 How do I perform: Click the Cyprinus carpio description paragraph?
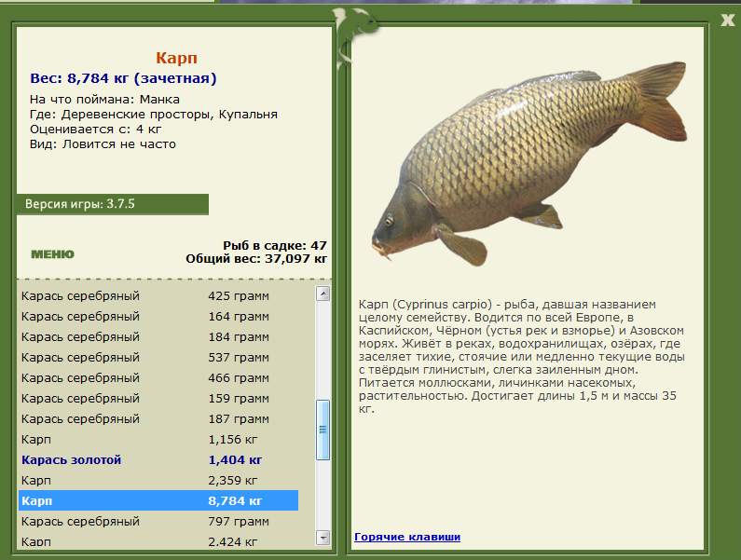(522, 356)
